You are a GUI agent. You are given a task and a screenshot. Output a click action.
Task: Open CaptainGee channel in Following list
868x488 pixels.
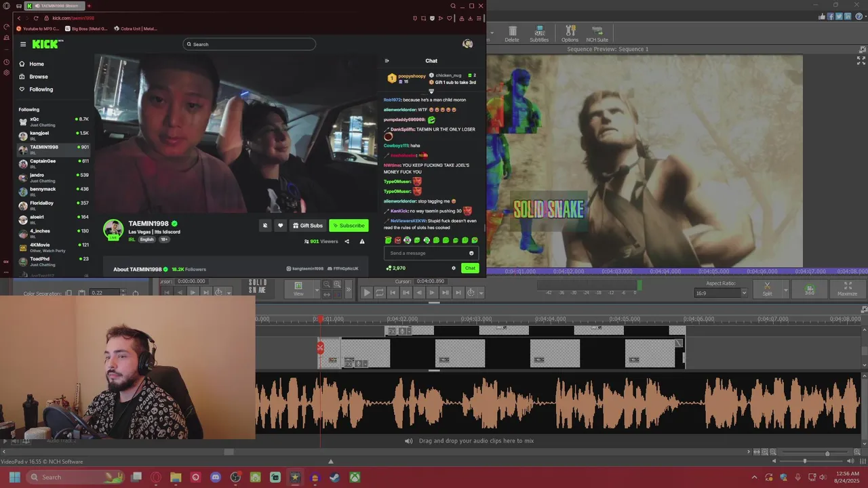pyautogui.click(x=54, y=163)
